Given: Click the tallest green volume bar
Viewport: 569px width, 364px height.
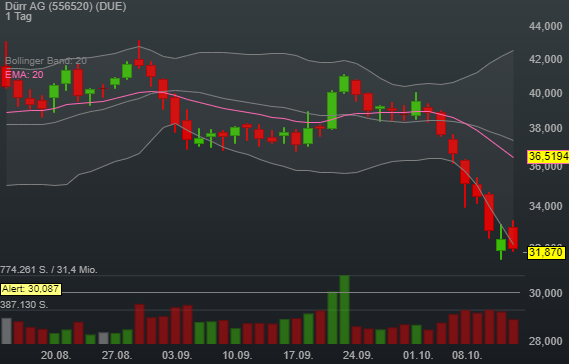Looking at the screenshot, I should [x=344, y=310].
